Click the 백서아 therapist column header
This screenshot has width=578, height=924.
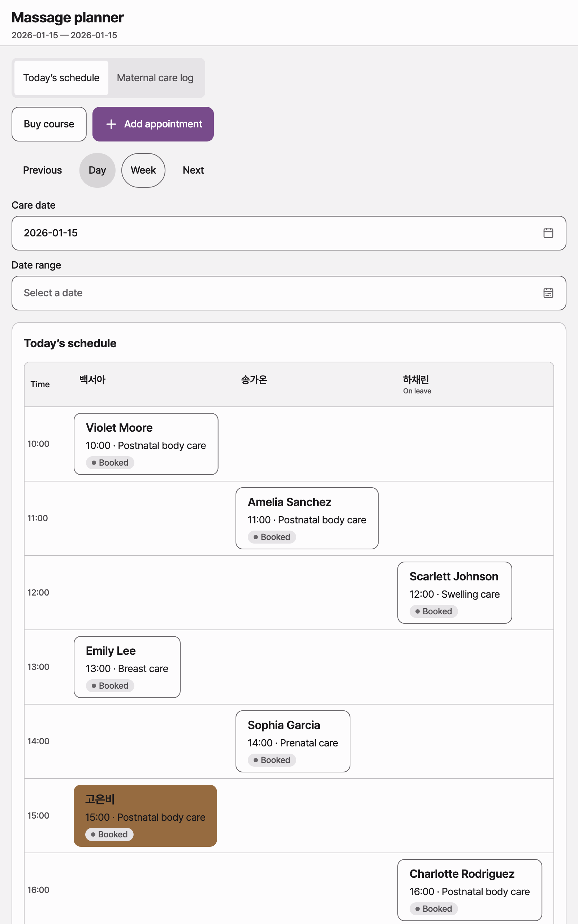click(92, 380)
